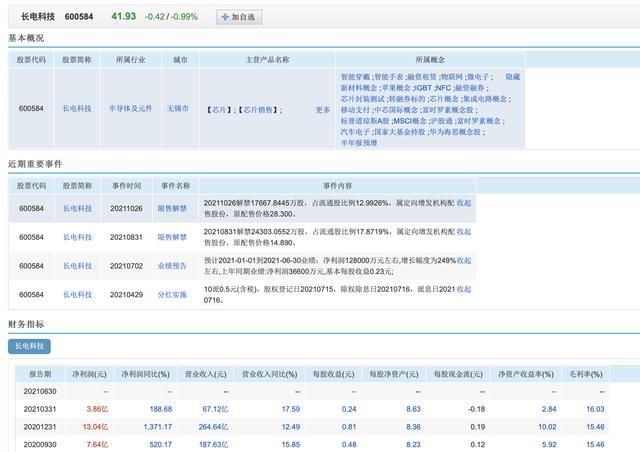The height and width of the screenshot is (452, 640).
Task: Click the 【芯片销售】 product link
Action: [x=258, y=109]
